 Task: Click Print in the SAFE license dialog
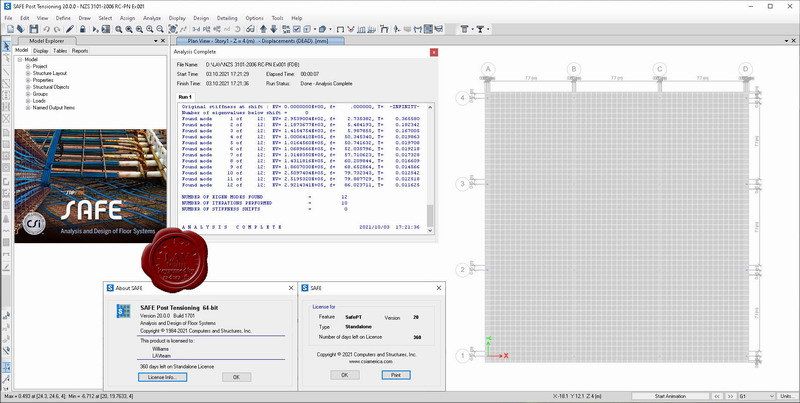[396, 375]
